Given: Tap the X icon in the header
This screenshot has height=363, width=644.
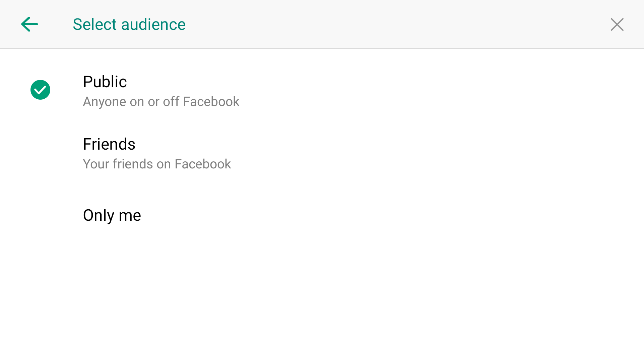Looking at the screenshot, I should point(617,24).
